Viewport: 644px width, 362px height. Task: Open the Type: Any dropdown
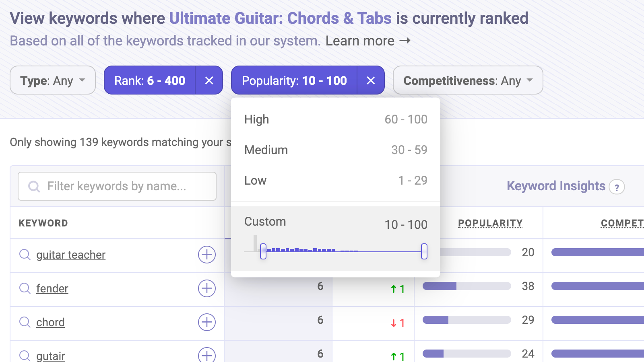53,80
